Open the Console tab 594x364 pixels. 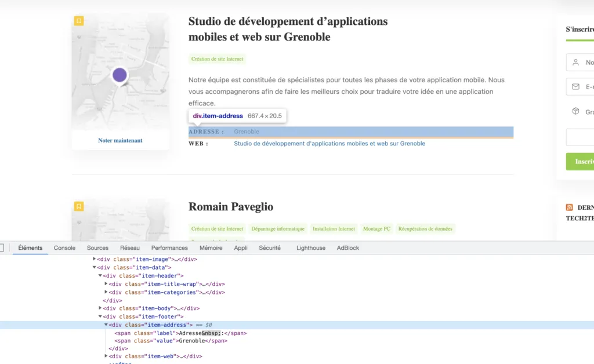coord(64,248)
